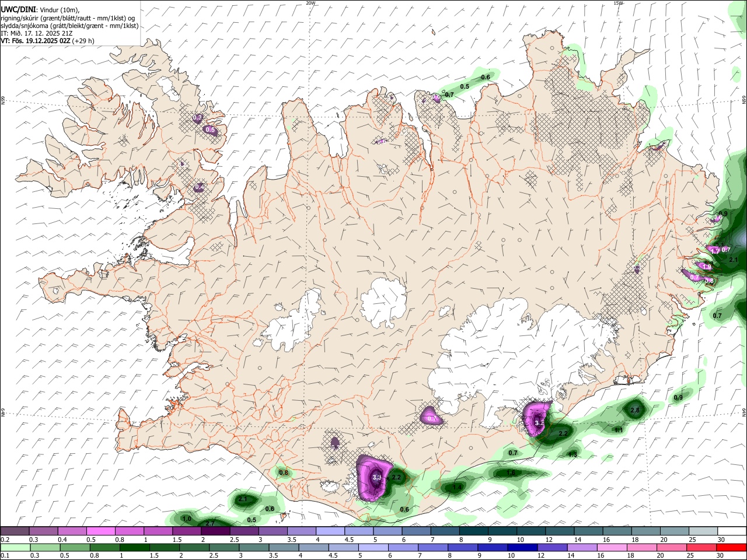Click the 3.3 purple snowfall cell in the south
This screenshot has height=560, width=747.
coord(377,477)
